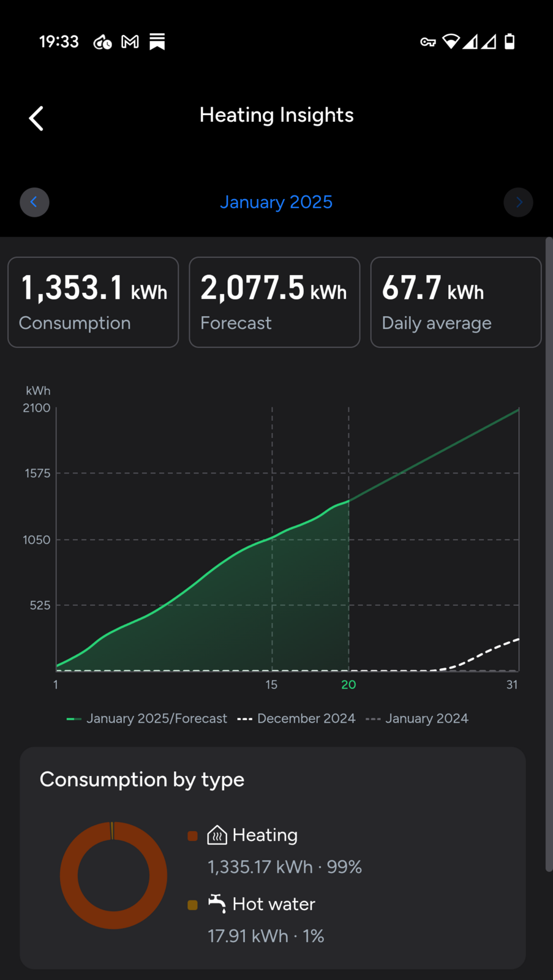The image size is (553, 980).
Task: Toggle January 2025/Forecast legend series
Action: pos(147,718)
